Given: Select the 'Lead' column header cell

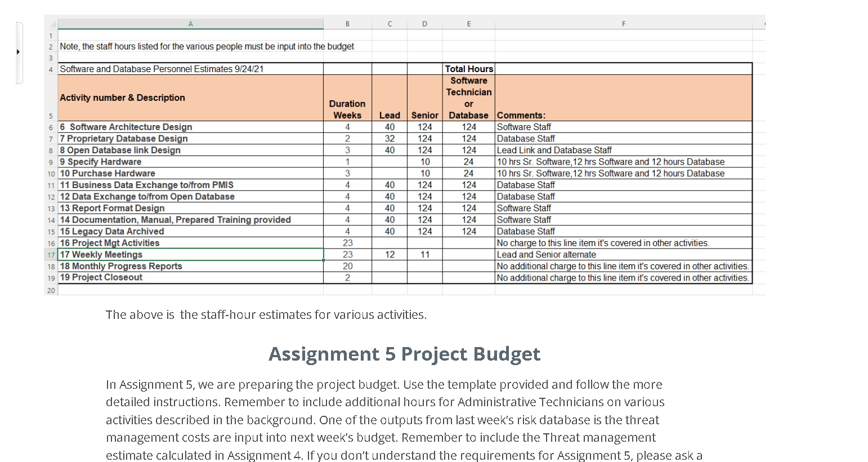Looking at the screenshot, I should 390,115.
